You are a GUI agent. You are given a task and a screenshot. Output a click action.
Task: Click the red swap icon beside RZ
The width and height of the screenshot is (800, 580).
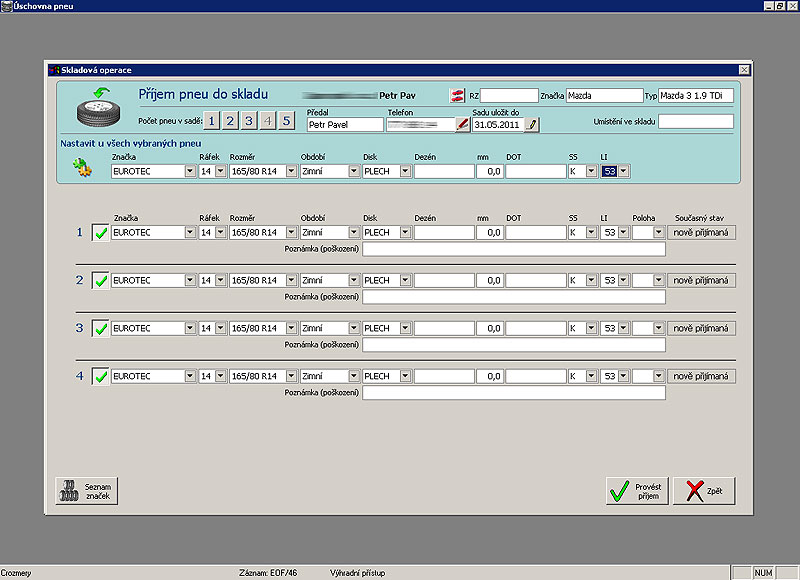tap(457, 95)
